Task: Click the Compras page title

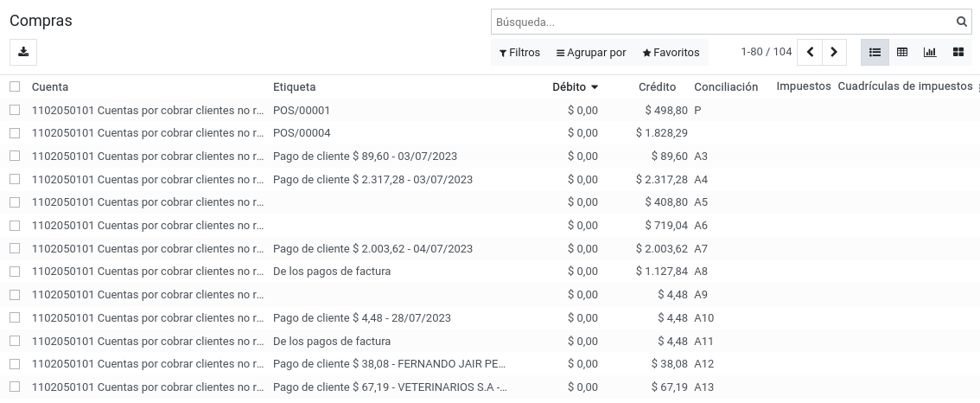Action: 41,21
